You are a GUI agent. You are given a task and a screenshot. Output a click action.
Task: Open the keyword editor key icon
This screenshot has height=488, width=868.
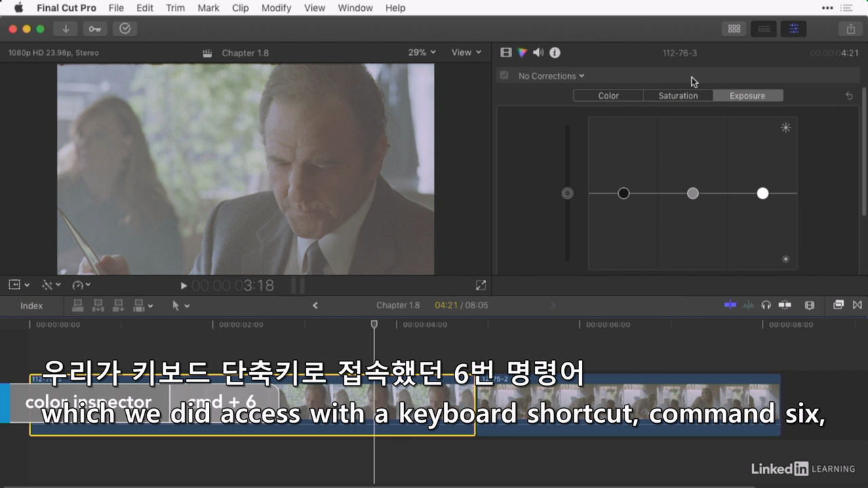(95, 28)
